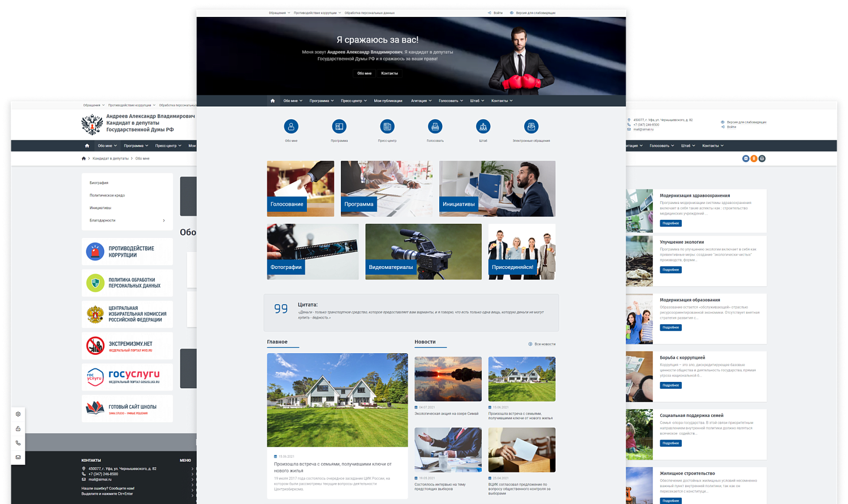Click the home icon in center navigation bar
Viewport: 848px width, 504px height.
(x=272, y=101)
